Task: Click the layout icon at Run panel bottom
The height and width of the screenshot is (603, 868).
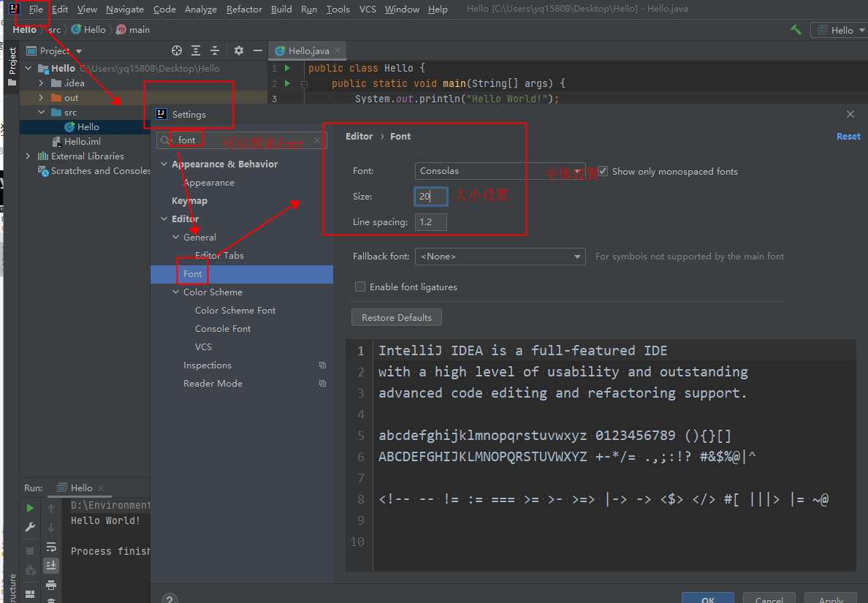Action: [31, 594]
